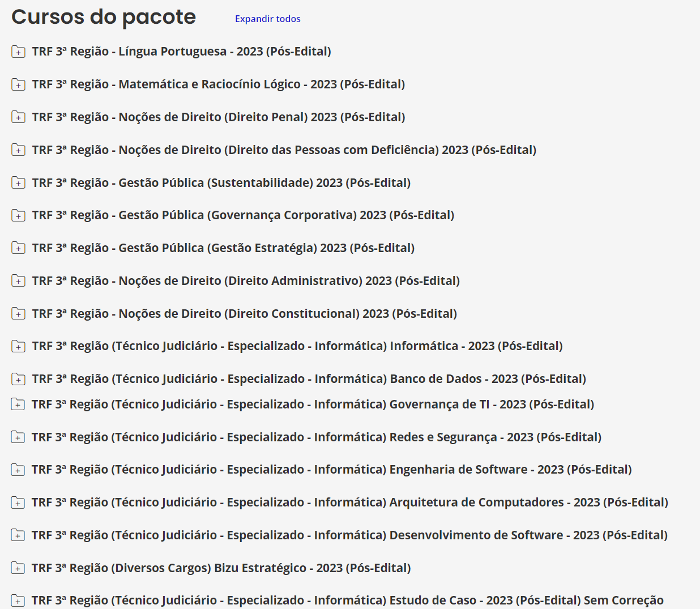This screenshot has width=700, height=609.
Task: Open Arquitetura de Computadores course title
Action: coord(349,502)
